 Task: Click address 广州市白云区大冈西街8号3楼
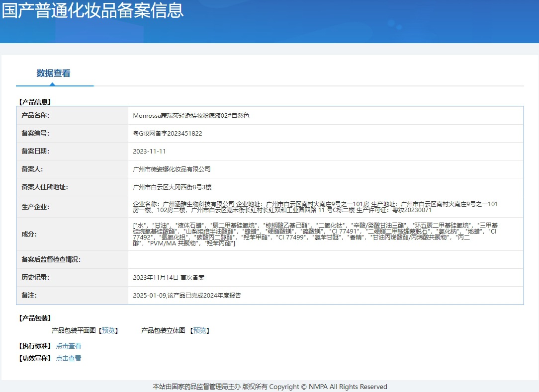point(172,187)
